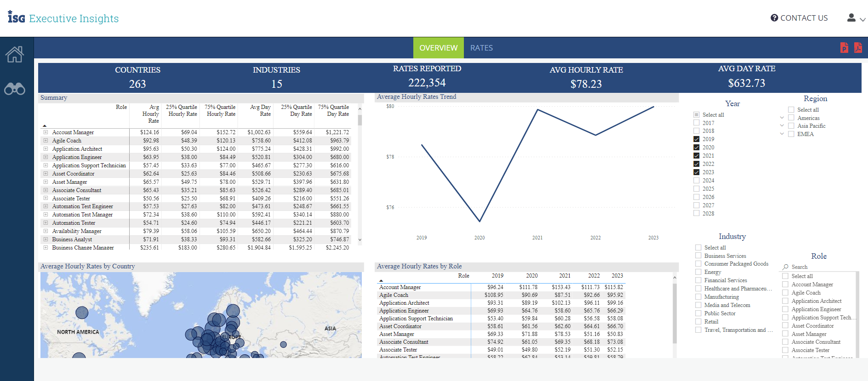
Task: Check the year 2024 checkbox
Action: pyautogui.click(x=697, y=181)
